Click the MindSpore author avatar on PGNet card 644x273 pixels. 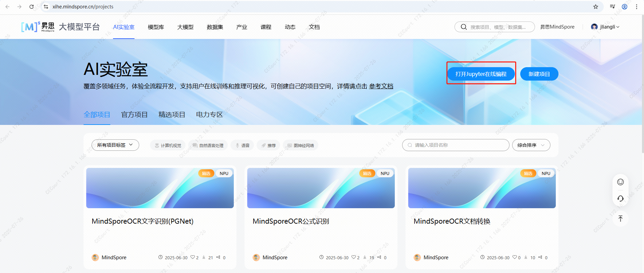pyautogui.click(x=95, y=258)
